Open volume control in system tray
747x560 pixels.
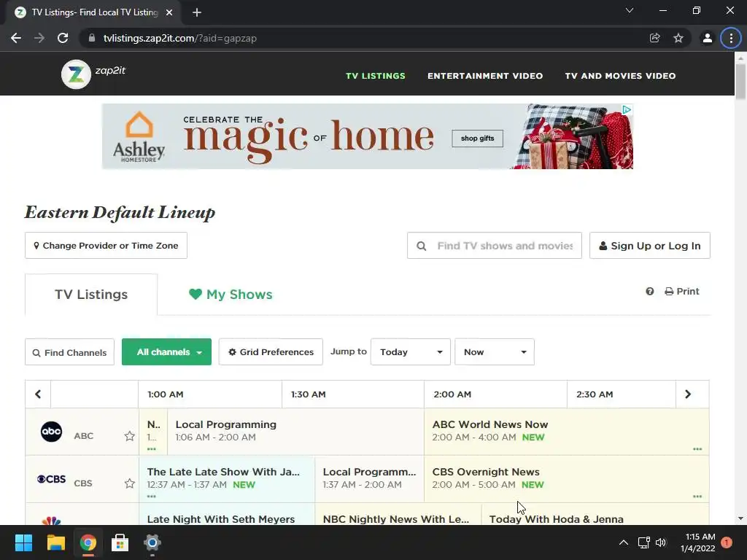661,542
